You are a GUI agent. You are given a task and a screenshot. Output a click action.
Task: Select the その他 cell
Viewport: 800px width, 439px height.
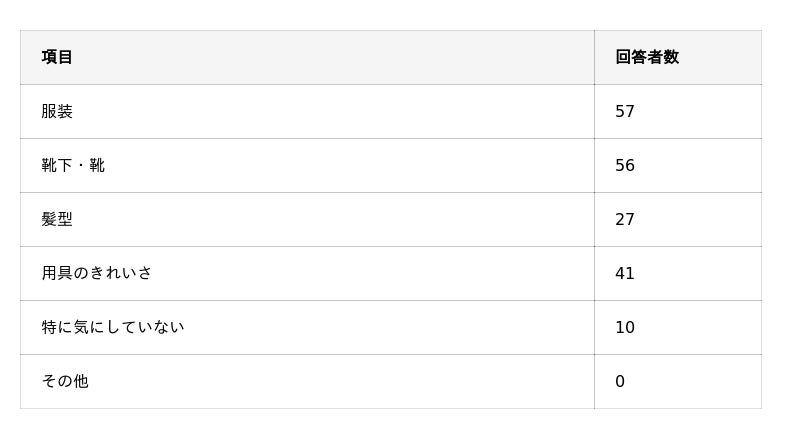tap(65, 382)
